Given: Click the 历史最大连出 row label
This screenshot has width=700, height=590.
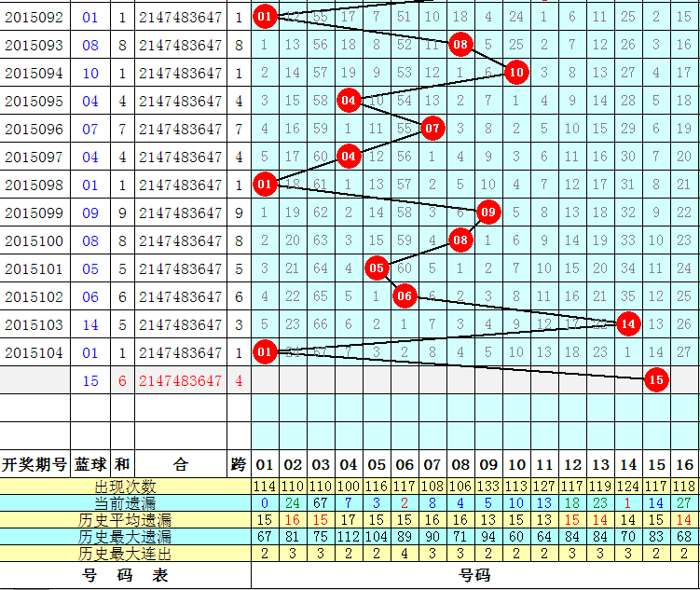Looking at the screenshot, I should point(126,554).
